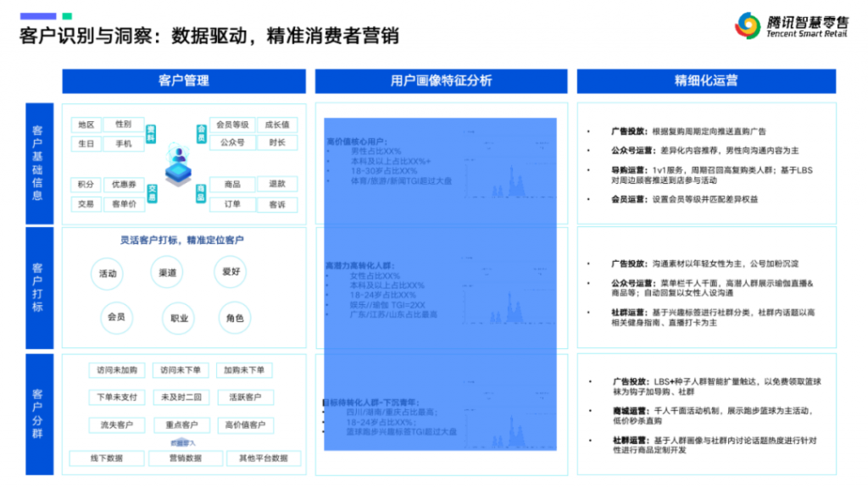Select the 爱好 tag circle
The image size is (868, 488).
point(231,272)
